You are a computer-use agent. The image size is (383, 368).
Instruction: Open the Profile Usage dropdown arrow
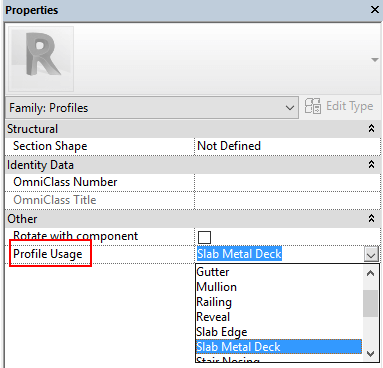(371, 255)
